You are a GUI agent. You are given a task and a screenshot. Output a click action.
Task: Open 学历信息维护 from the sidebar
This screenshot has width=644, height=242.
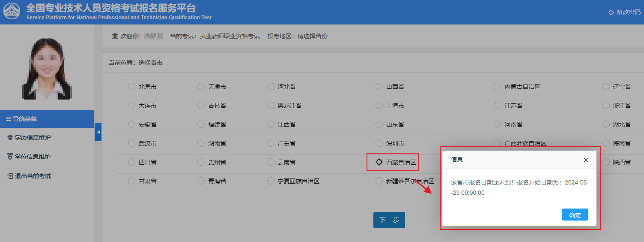(x=33, y=137)
